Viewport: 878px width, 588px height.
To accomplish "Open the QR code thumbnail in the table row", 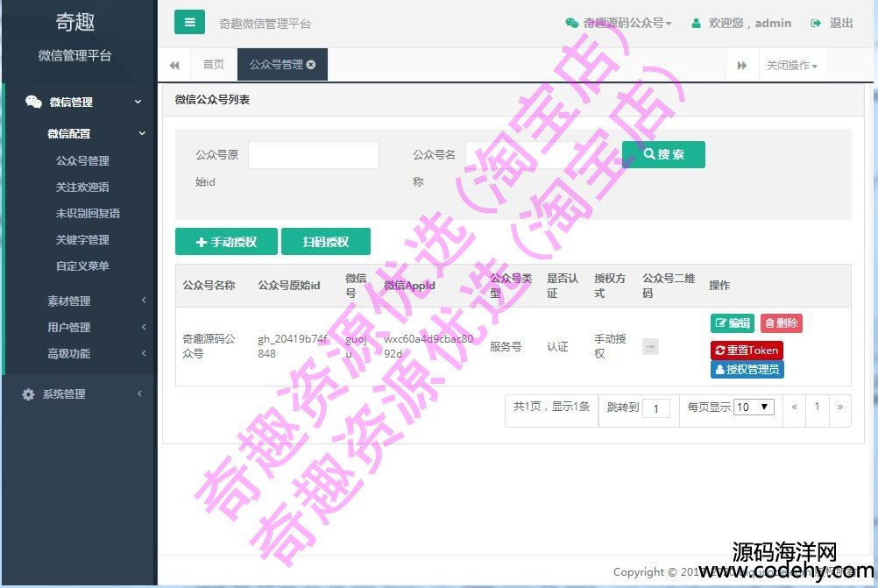I will 650,347.
